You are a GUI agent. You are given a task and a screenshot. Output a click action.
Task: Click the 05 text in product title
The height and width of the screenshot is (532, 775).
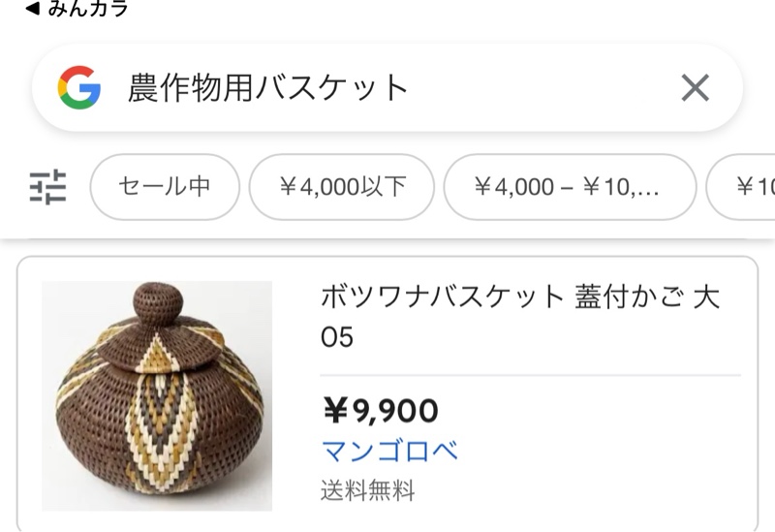coord(337,337)
